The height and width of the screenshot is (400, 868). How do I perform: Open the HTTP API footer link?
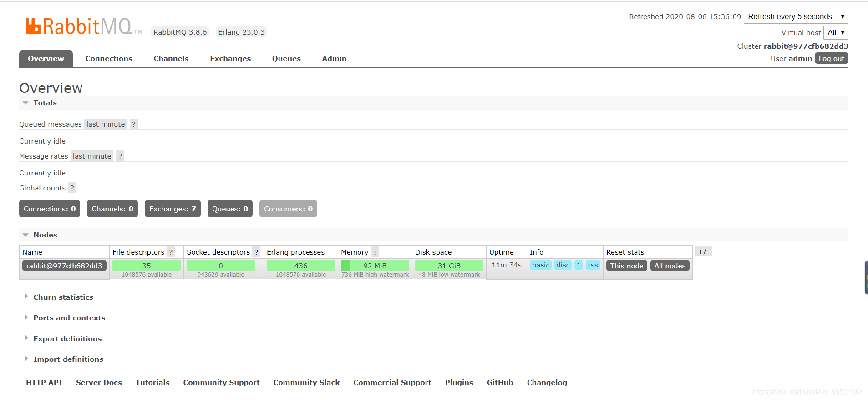point(44,383)
